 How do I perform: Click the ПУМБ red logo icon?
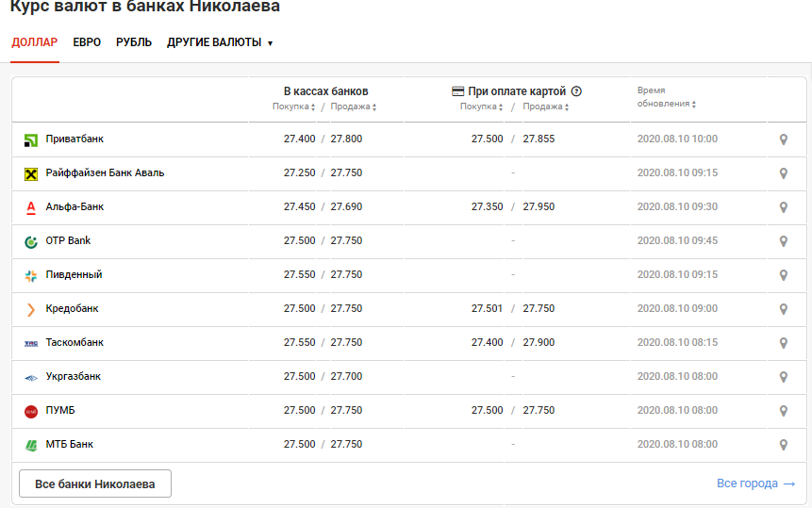click(x=30, y=411)
